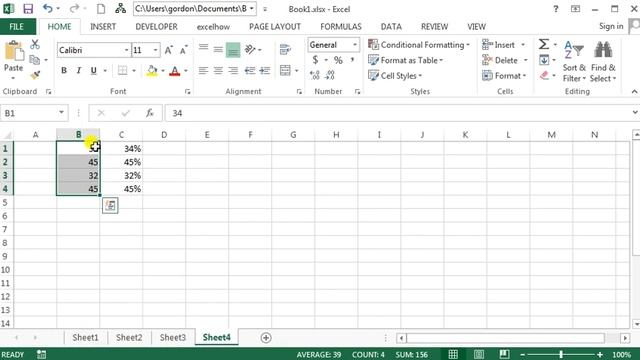Decrease indent icon
The height and width of the screenshot is (360, 640).
click(249, 71)
